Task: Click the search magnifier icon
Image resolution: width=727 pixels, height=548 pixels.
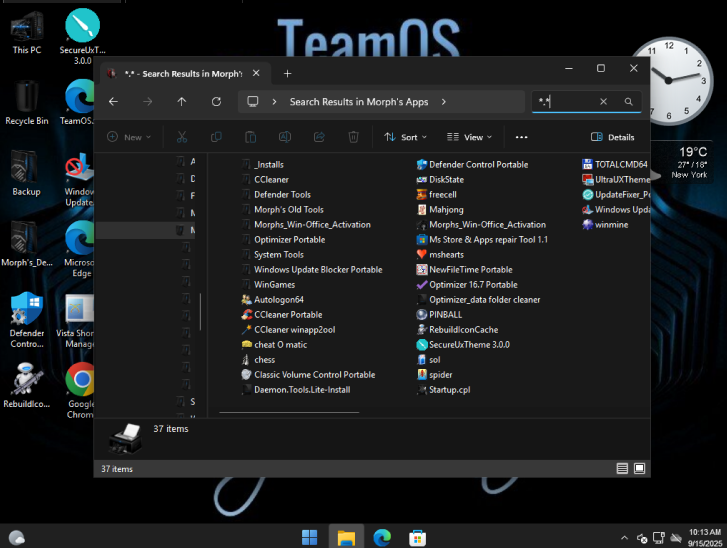Action: click(x=628, y=102)
